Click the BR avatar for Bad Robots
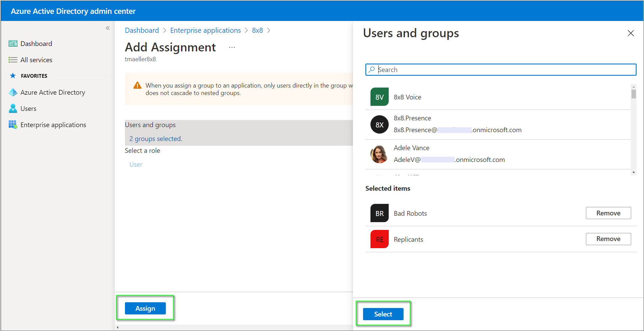Viewport: 644px width, 331px height. 380,213
